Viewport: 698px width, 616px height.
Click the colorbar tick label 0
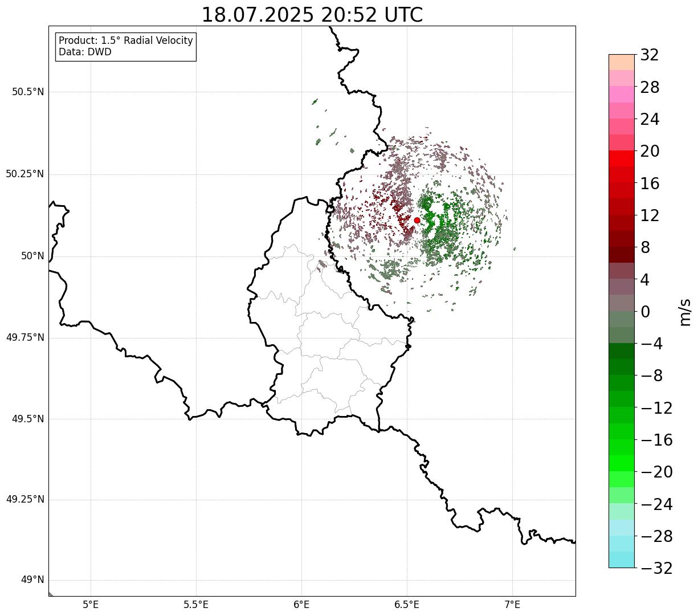(646, 312)
